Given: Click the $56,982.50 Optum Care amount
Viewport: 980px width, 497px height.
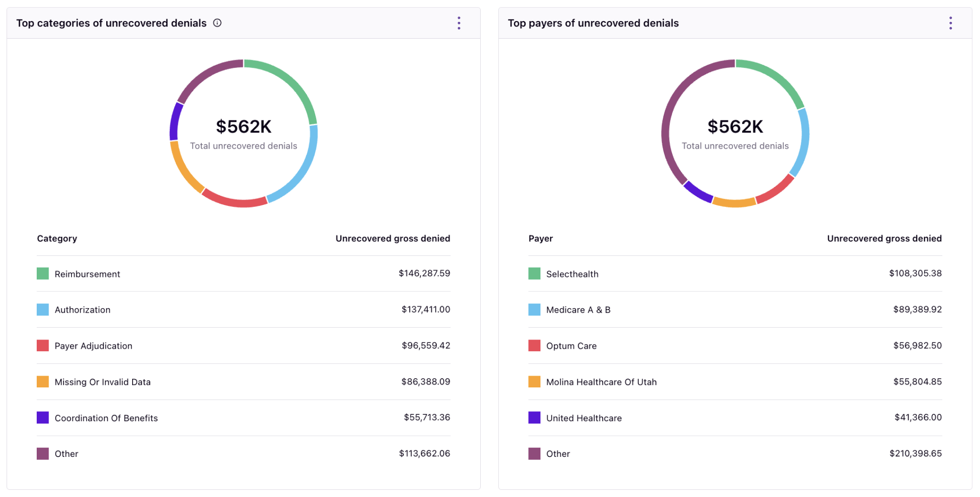Looking at the screenshot, I should click(917, 345).
